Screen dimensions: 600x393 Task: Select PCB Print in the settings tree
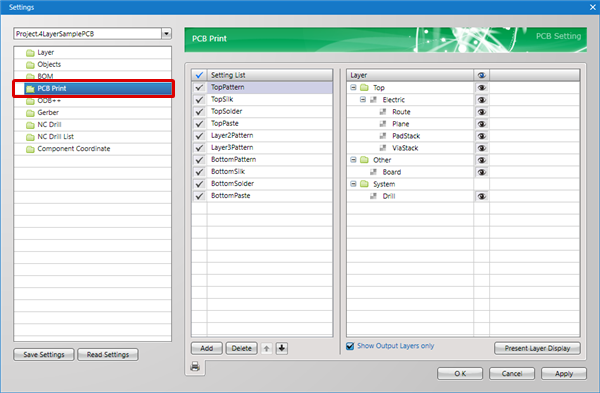point(98,88)
